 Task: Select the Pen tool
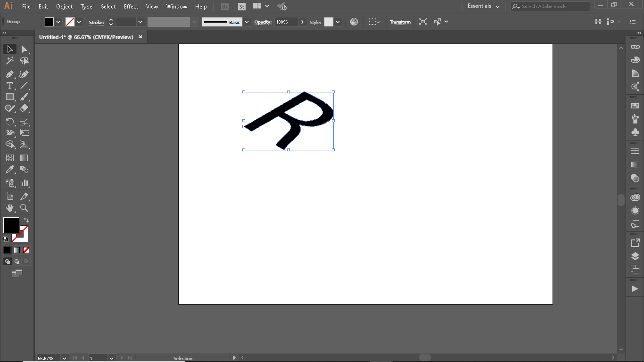(9, 74)
